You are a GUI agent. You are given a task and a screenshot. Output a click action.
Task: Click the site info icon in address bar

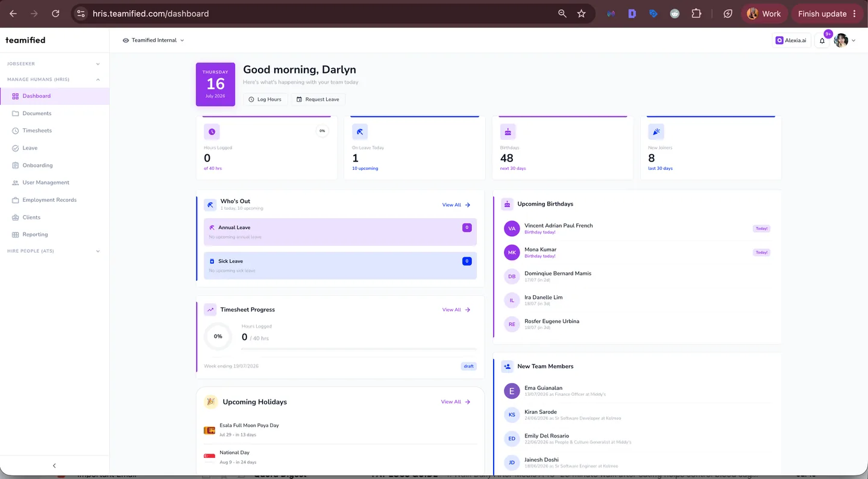point(81,13)
